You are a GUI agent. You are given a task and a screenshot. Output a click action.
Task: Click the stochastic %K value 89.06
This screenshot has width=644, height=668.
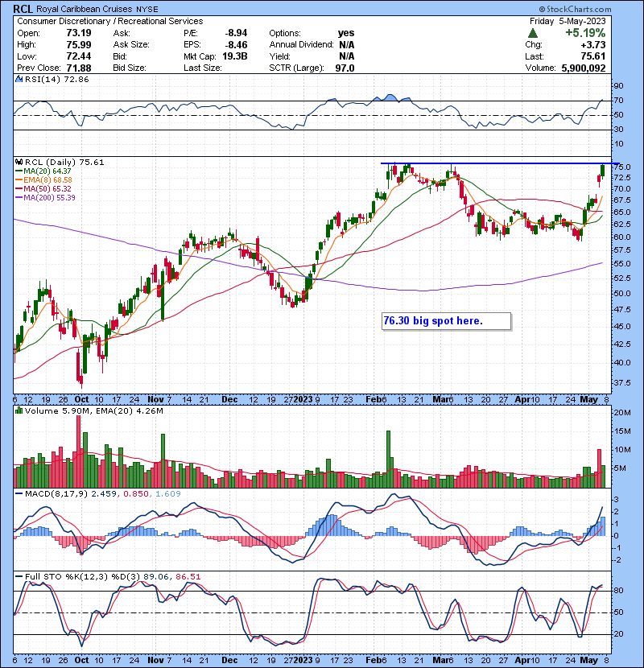[x=155, y=577]
